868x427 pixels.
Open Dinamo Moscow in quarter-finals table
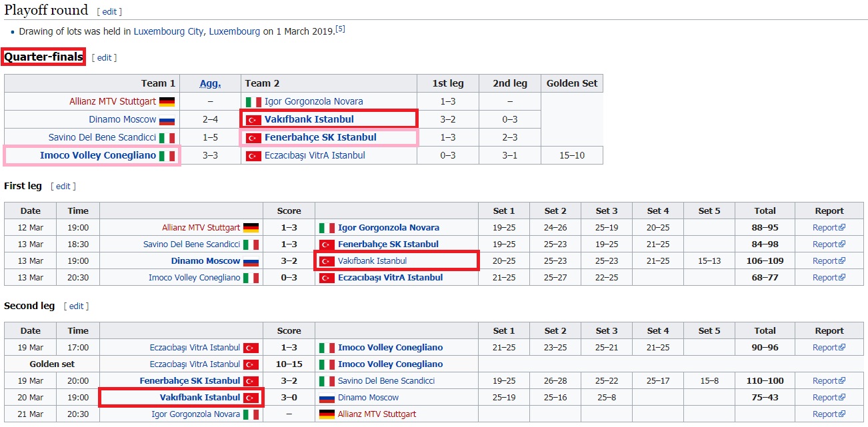pos(123,119)
